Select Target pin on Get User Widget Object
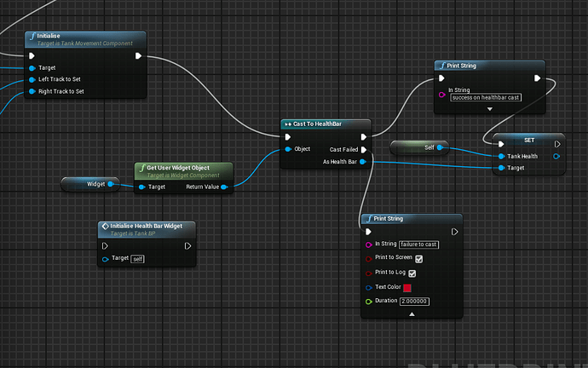This screenshot has width=588, height=368. pos(141,187)
